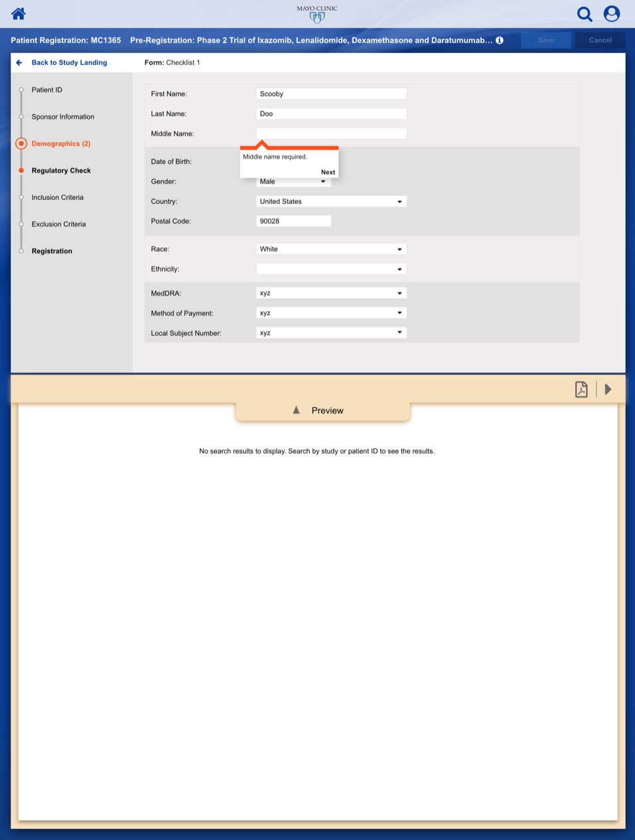The image size is (635, 840).
Task: Click the Last Name field
Action: pos(331,114)
